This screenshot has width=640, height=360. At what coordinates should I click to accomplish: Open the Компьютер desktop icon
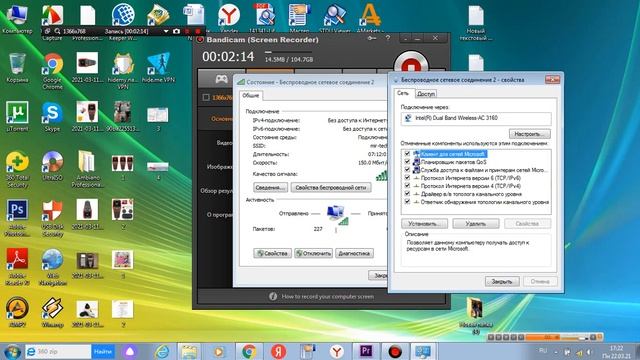[17, 19]
